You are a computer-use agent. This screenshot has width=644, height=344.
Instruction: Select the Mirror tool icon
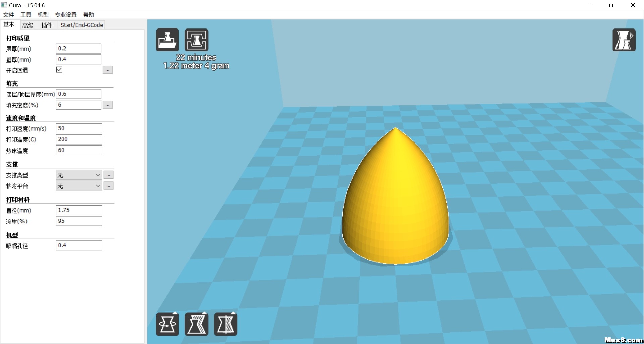[225, 324]
